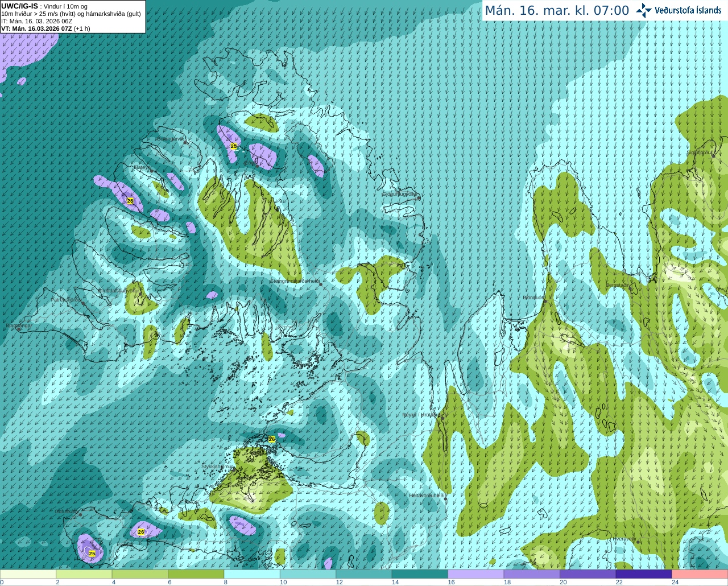The image size is (728, 586).
Task: Pick the 20–22 m/s violet legend swatch
Action: click(x=588, y=574)
